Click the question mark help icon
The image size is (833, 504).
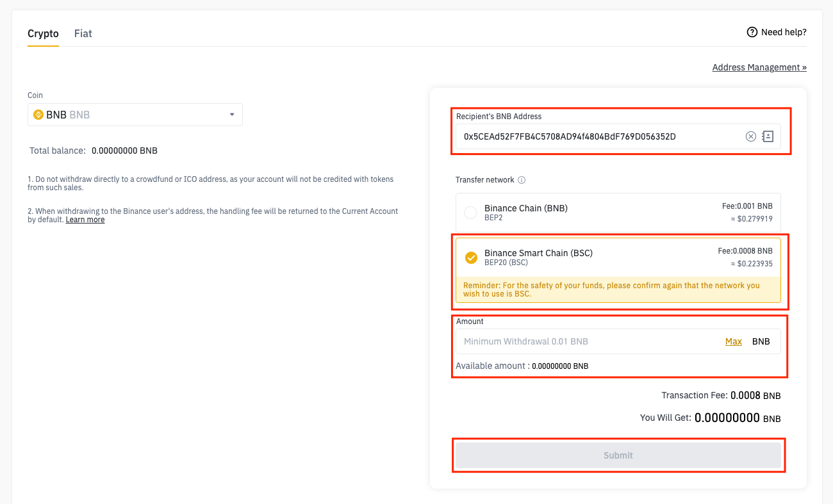point(752,32)
